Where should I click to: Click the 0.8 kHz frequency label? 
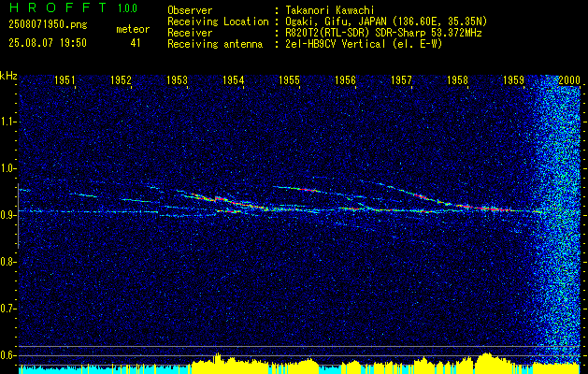tap(8, 262)
